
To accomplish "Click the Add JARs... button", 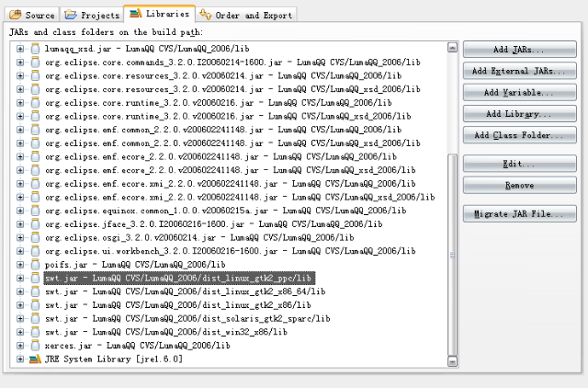I will tap(519, 50).
